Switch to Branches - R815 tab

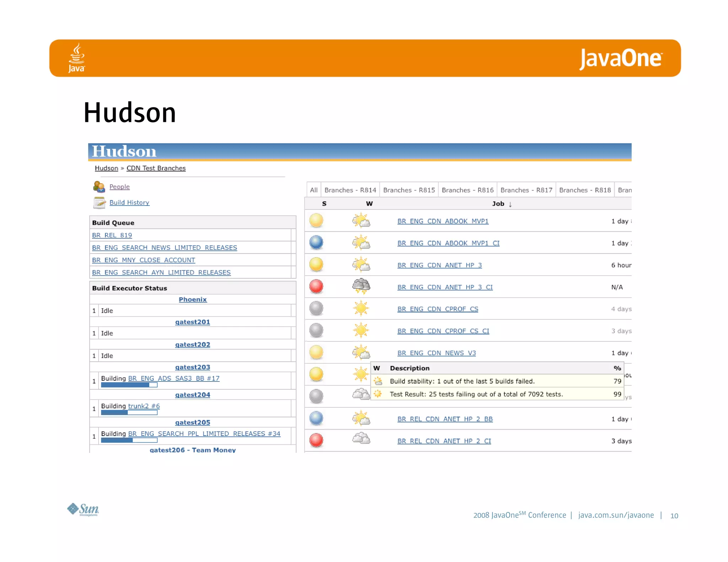tap(409, 190)
